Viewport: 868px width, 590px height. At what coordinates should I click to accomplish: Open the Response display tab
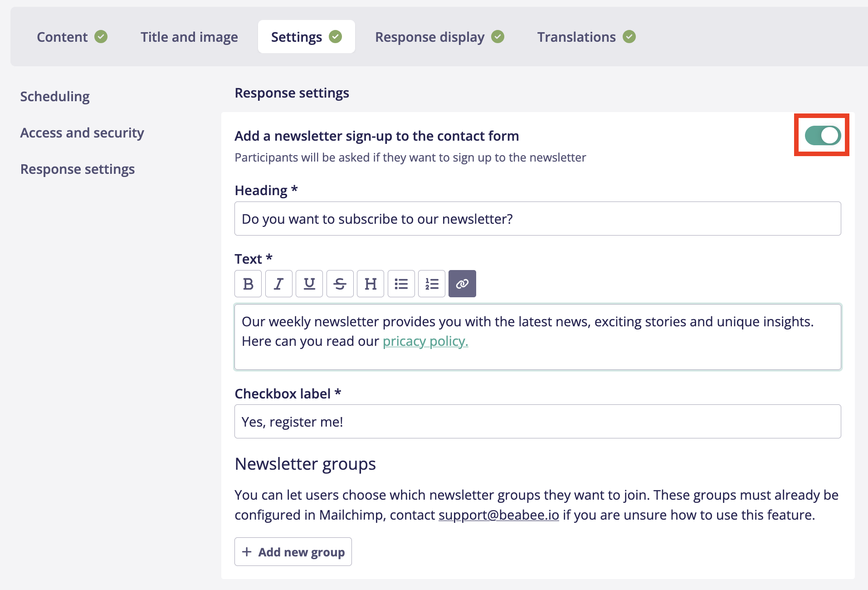(439, 37)
